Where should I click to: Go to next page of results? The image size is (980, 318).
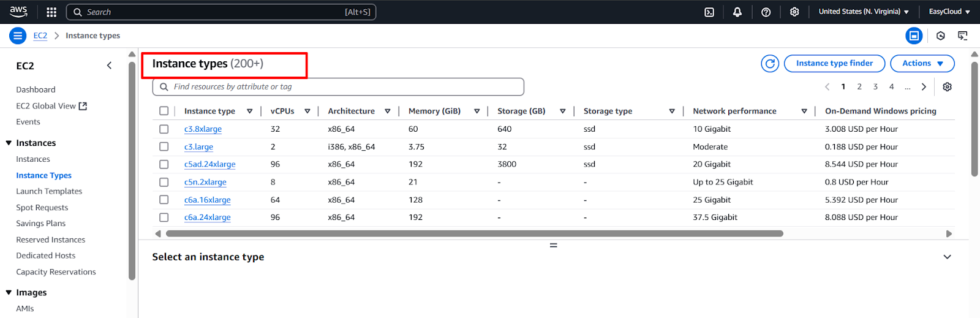point(924,87)
